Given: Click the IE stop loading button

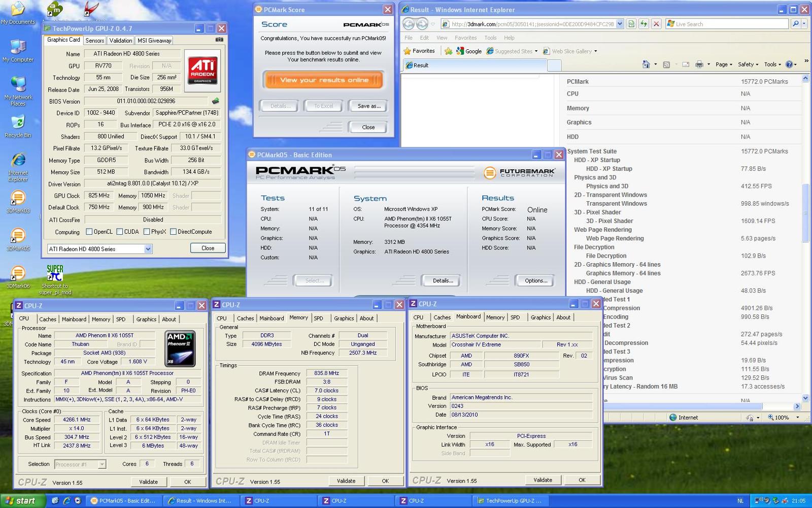Looking at the screenshot, I should coord(656,24).
